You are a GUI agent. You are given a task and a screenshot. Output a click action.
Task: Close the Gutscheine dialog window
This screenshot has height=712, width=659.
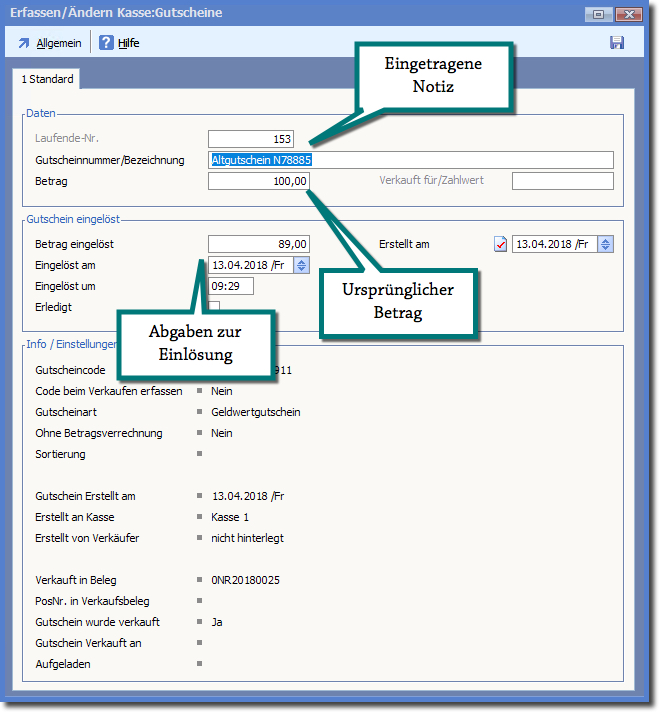(x=629, y=14)
